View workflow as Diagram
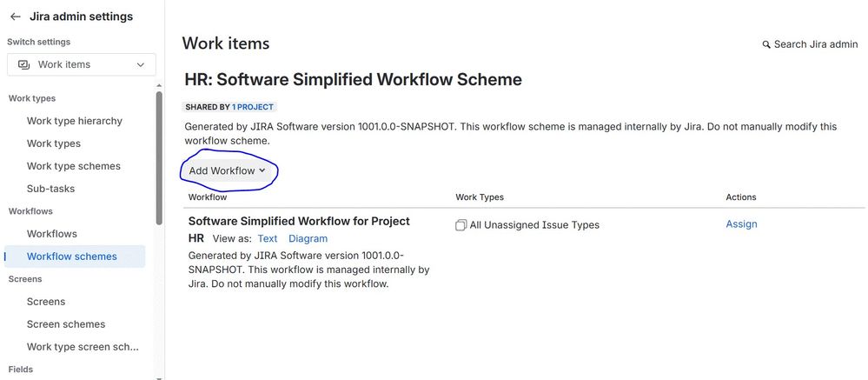868x380 pixels. tap(308, 239)
